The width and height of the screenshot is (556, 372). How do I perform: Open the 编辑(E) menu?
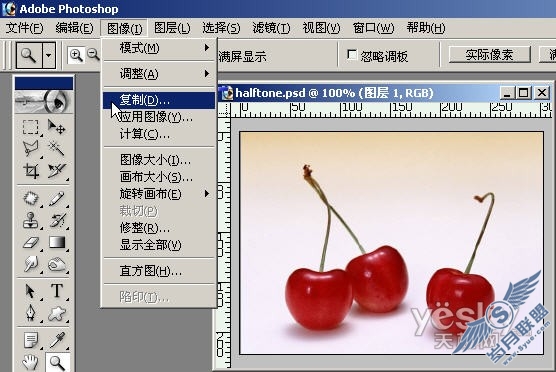pos(74,28)
